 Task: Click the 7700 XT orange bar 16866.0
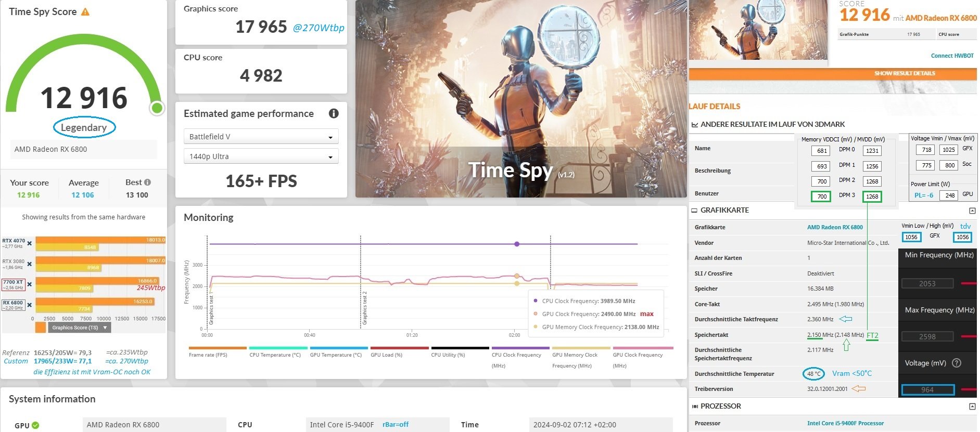(x=97, y=281)
